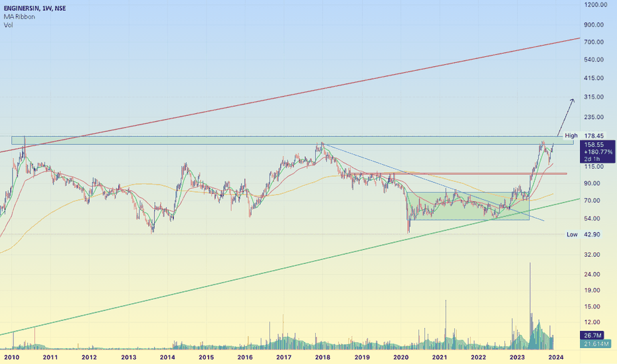
Task: Click 2018 on the time axis
Action: pos(322,357)
